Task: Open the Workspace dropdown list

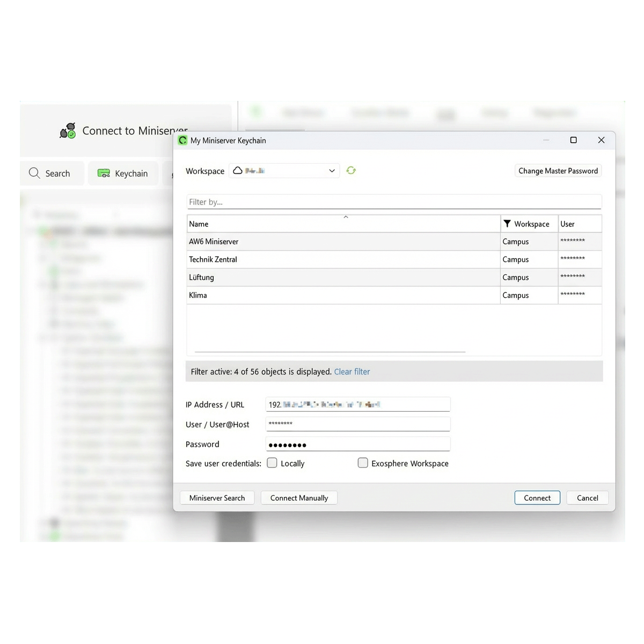Action: point(332,171)
